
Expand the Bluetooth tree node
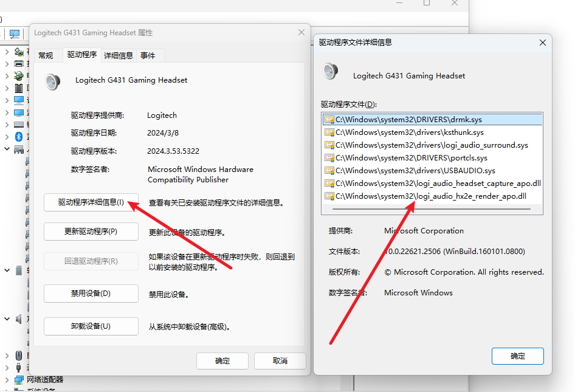[7, 137]
